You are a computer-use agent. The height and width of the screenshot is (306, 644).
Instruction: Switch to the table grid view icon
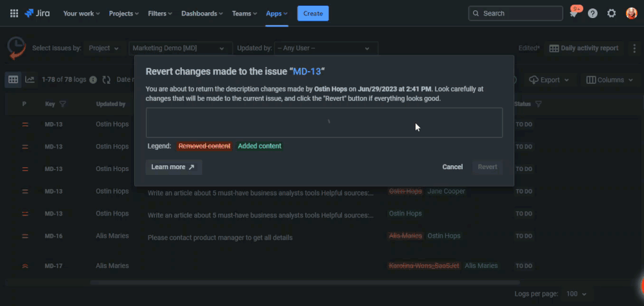coord(13,79)
